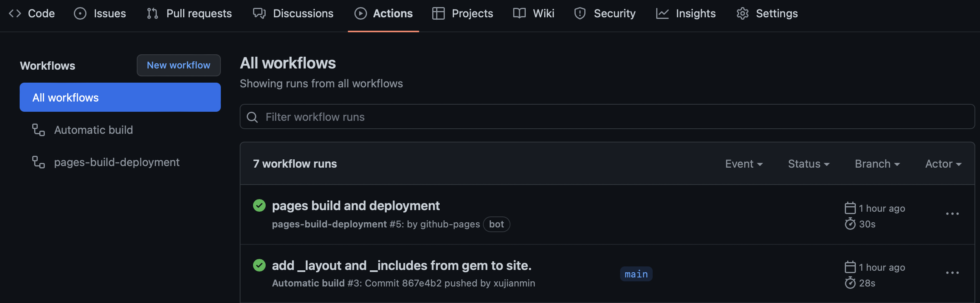
Task: Open the Projects tab
Action: click(x=462, y=13)
